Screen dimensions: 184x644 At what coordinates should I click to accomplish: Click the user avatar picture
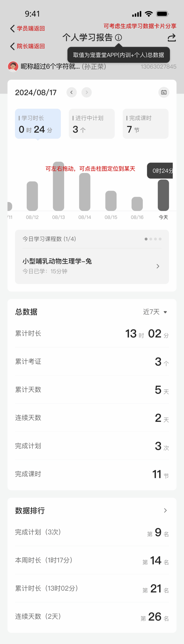[13, 67]
